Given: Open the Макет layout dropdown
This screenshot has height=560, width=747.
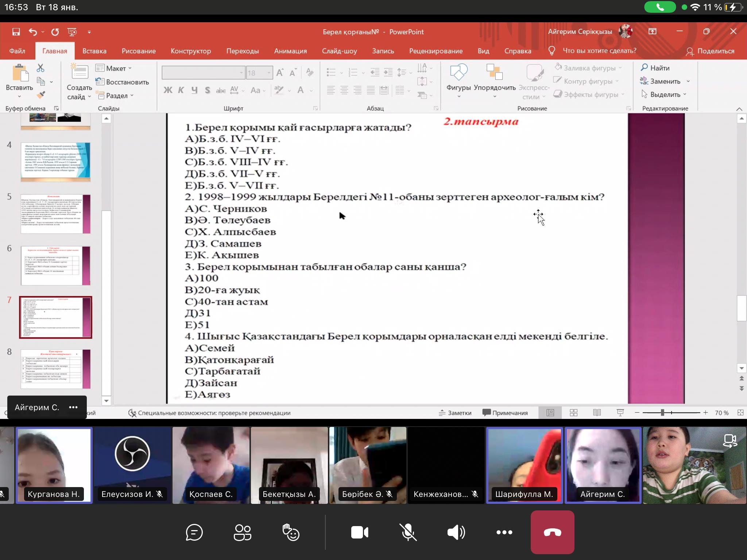Looking at the screenshot, I should pyautogui.click(x=114, y=68).
